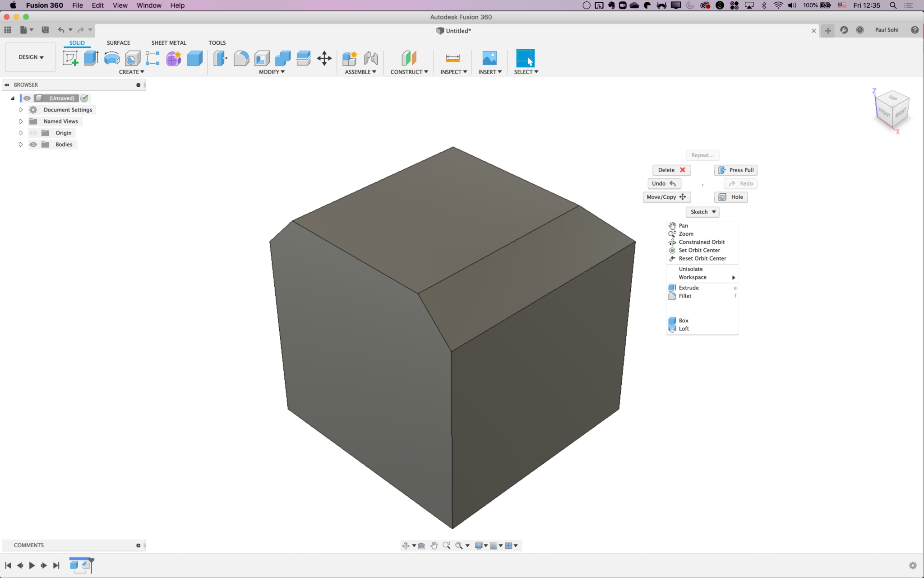The height and width of the screenshot is (578, 924).
Task: Click the Press Pull button
Action: coord(736,170)
